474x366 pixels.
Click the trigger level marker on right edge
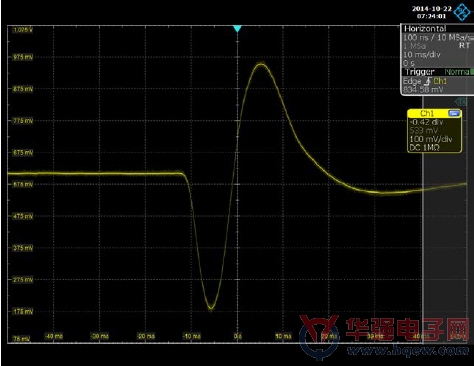[462, 101]
